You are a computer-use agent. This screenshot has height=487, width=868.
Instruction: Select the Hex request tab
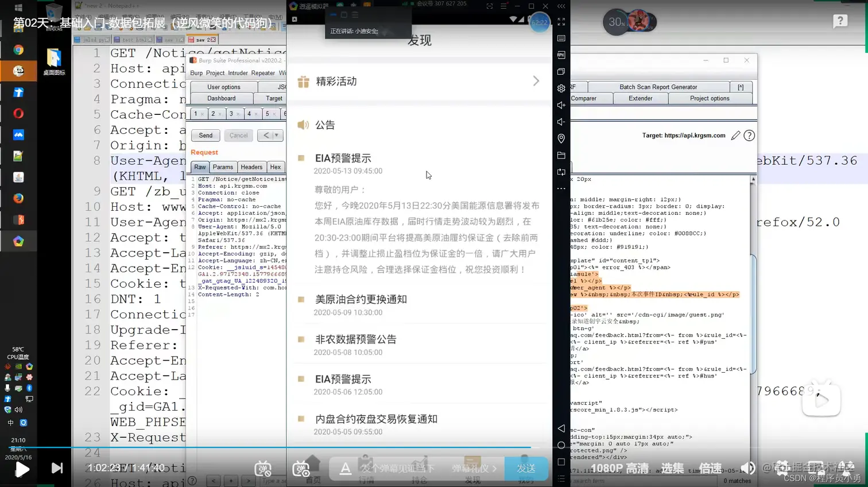coord(276,167)
